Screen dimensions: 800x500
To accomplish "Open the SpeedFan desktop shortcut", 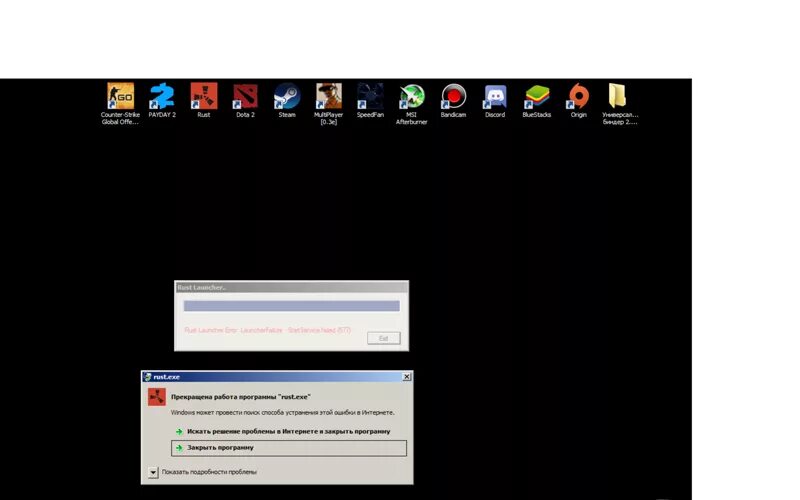I will click(370, 96).
